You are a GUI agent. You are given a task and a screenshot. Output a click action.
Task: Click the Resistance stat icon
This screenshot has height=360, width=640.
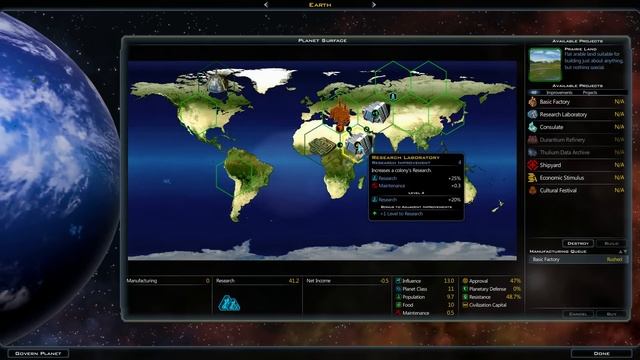pos(465,297)
